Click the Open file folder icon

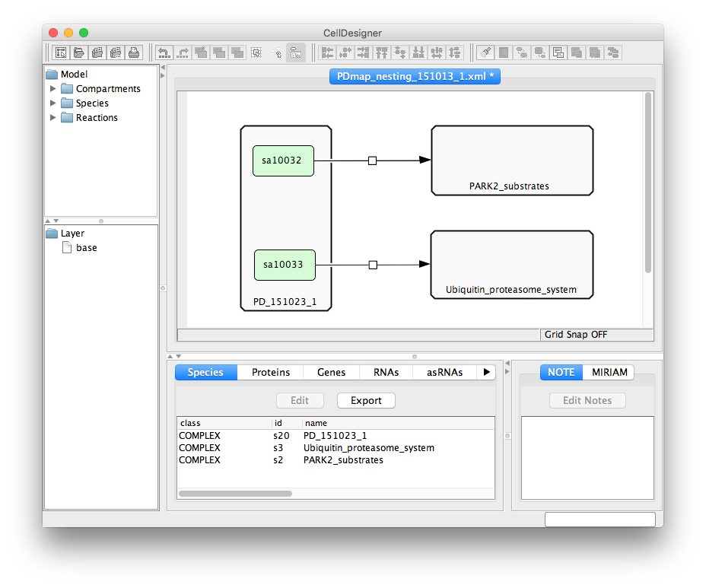coord(79,52)
